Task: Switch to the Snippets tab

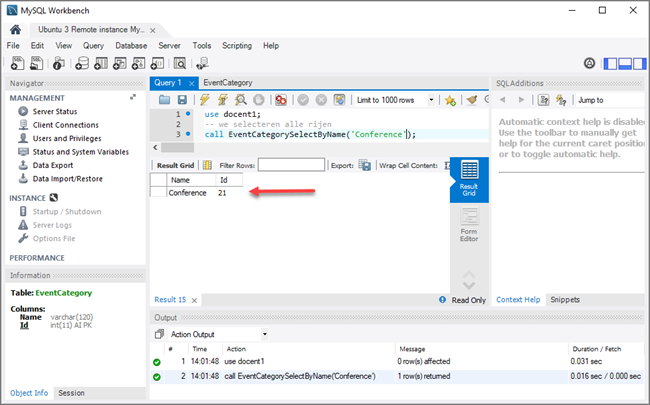Action: (565, 299)
